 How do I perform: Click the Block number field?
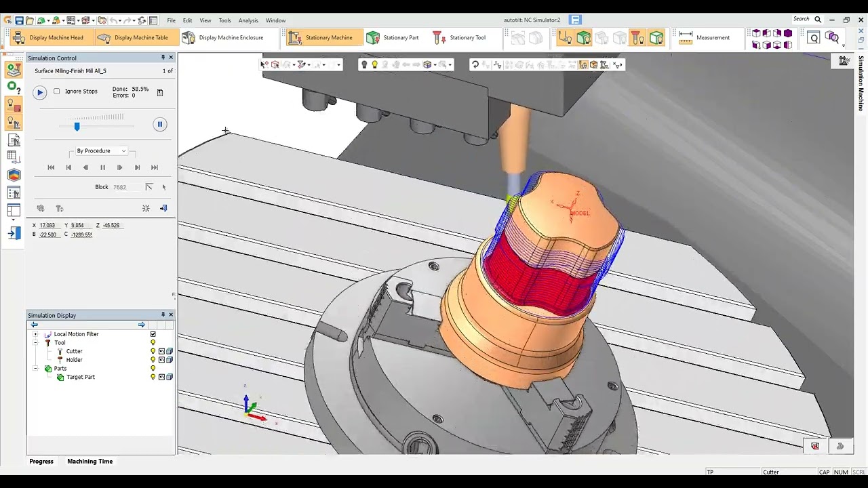click(x=126, y=187)
